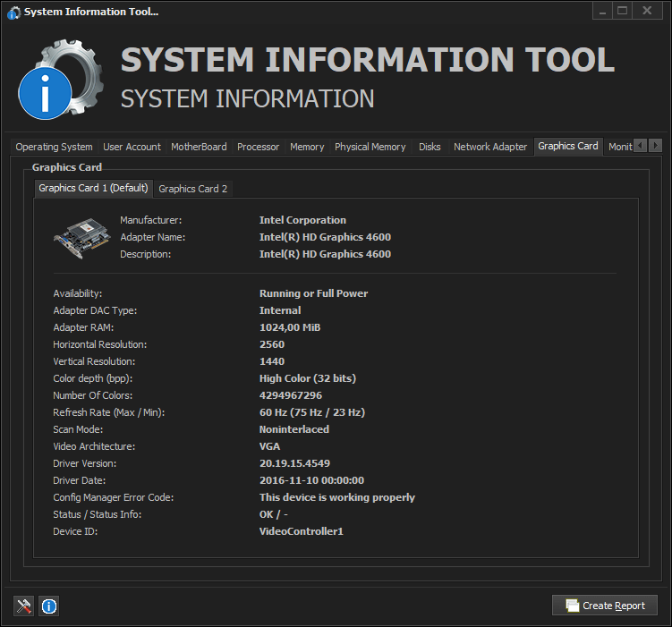
Task: Click the Scan Mode value Noninterlaced
Action: [294, 429]
